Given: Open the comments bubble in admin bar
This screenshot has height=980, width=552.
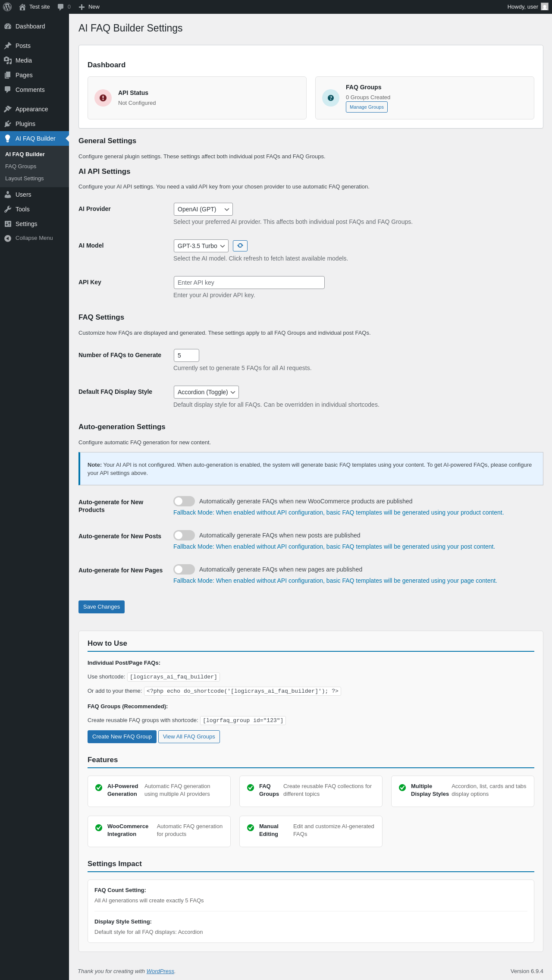Looking at the screenshot, I should tap(61, 7).
